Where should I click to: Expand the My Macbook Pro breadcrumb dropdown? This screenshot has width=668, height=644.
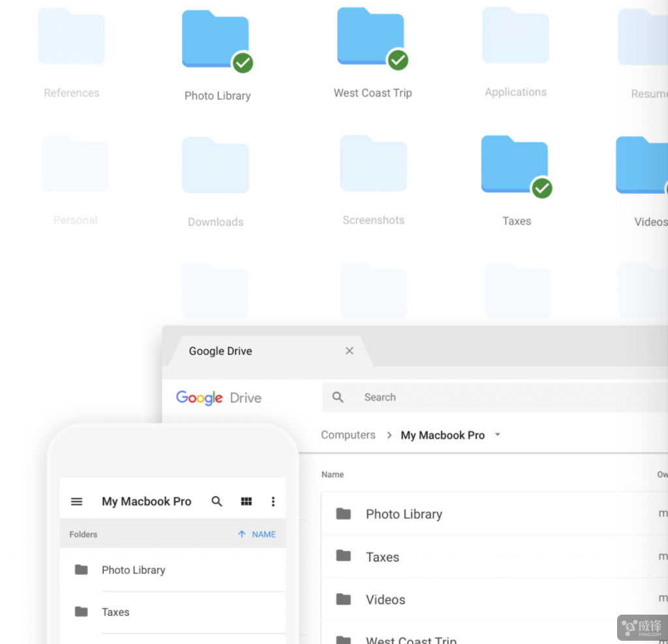pos(498,435)
